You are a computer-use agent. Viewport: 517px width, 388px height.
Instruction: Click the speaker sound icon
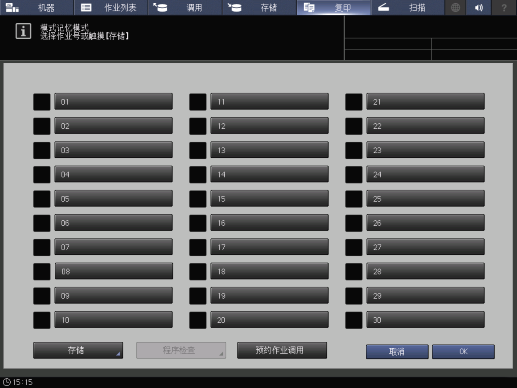coord(479,7)
